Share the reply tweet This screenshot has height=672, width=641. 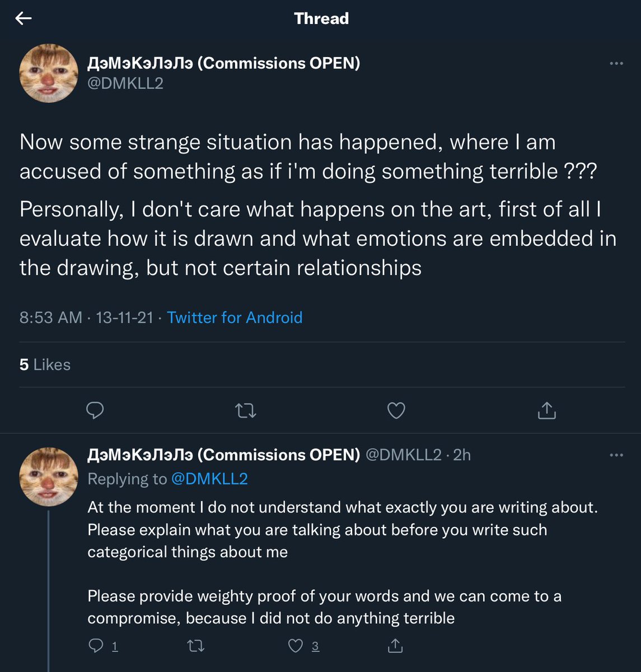click(x=395, y=646)
